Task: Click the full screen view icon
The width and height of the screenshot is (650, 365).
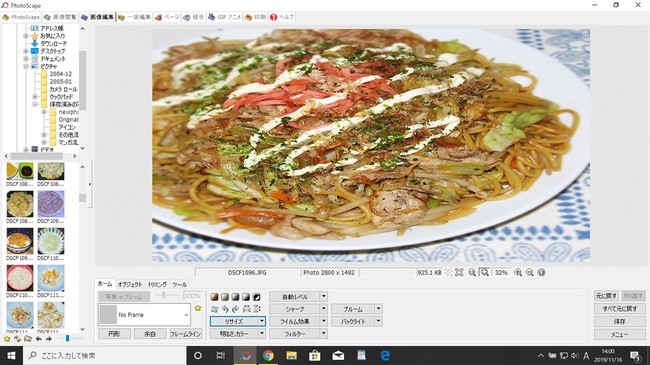Action: point(459,273)
